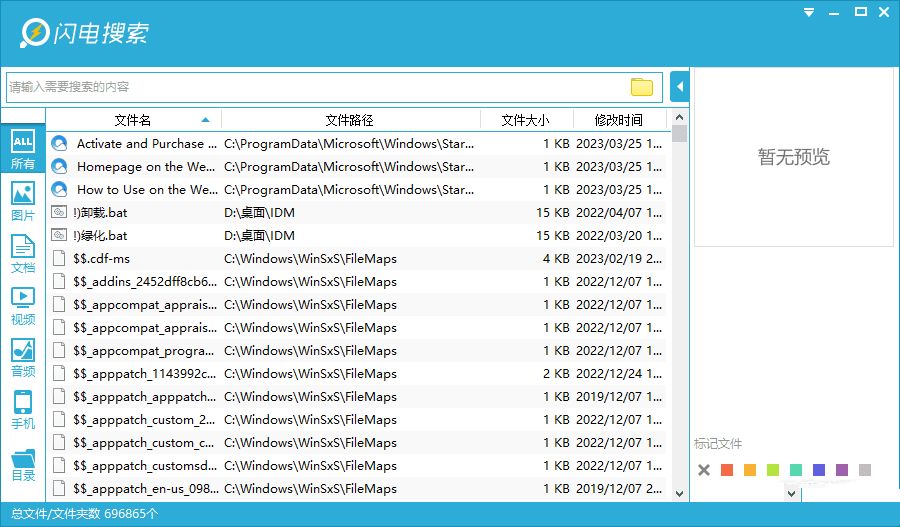Mark file with the purple color swatch
The image size is (900, 527).
(x=842, y=470)
